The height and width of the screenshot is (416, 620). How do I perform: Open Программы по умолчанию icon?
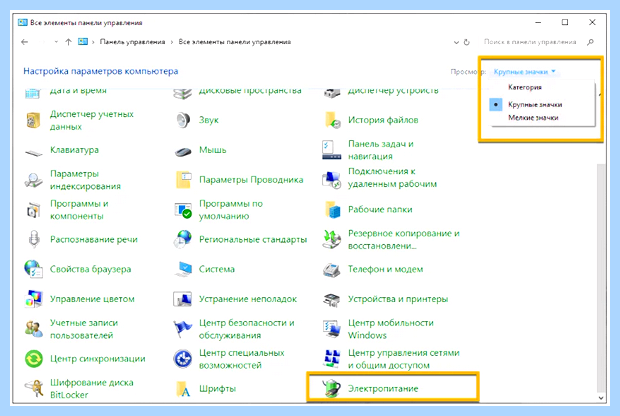point(183,210)
